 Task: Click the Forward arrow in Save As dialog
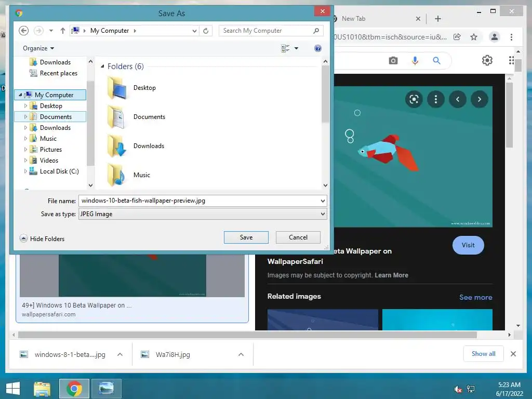(x=38, y=31)
